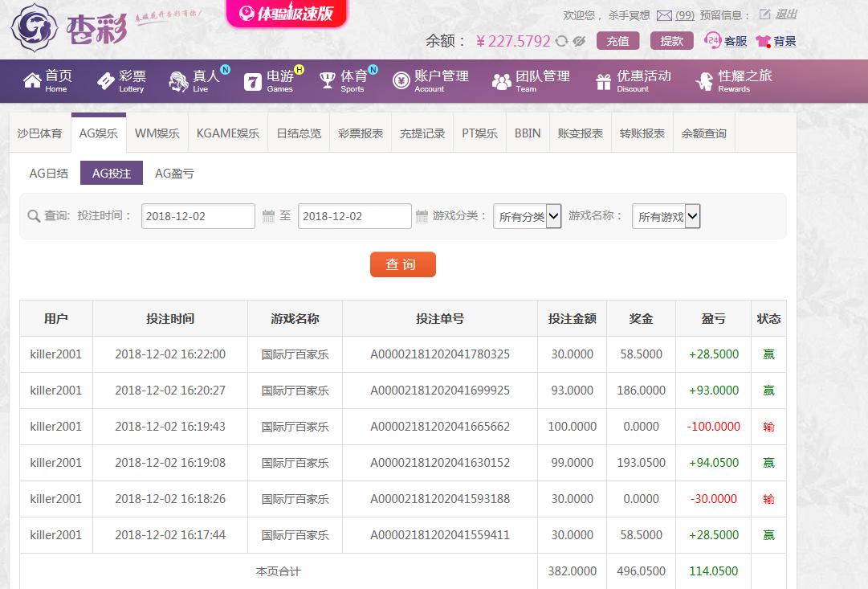Screen dimensions: 868x589
Task: Click bet number A0000218120204169992​5
Action: [440, 390]
